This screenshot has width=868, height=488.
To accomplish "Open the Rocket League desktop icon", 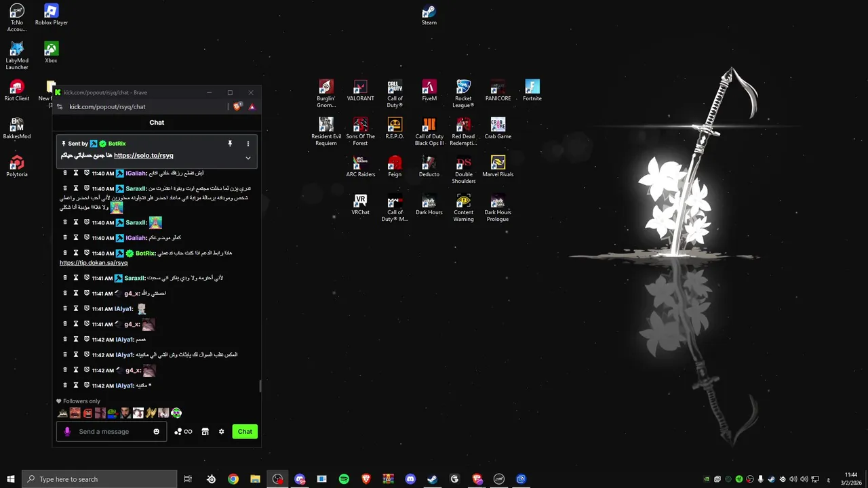I will pyautogui.click(x=463, y=94).
